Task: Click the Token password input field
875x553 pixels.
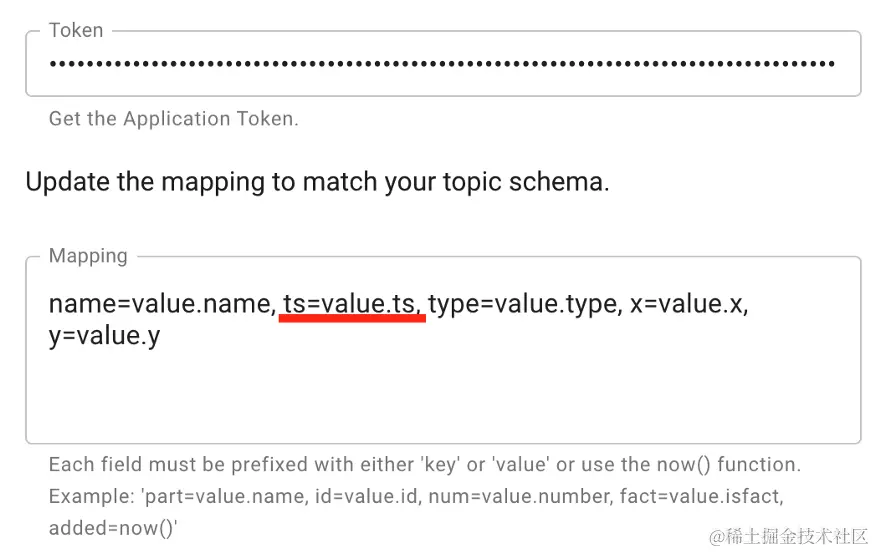Action: pos(442,64)
